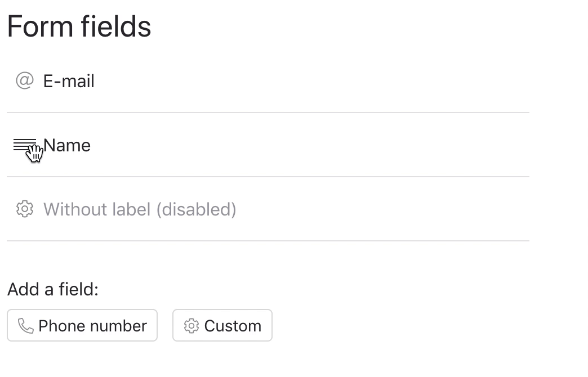Viewport: 588px width, 377px height.
Task: Click the @ icon beside E-mail
Action: tap(25, 81)
